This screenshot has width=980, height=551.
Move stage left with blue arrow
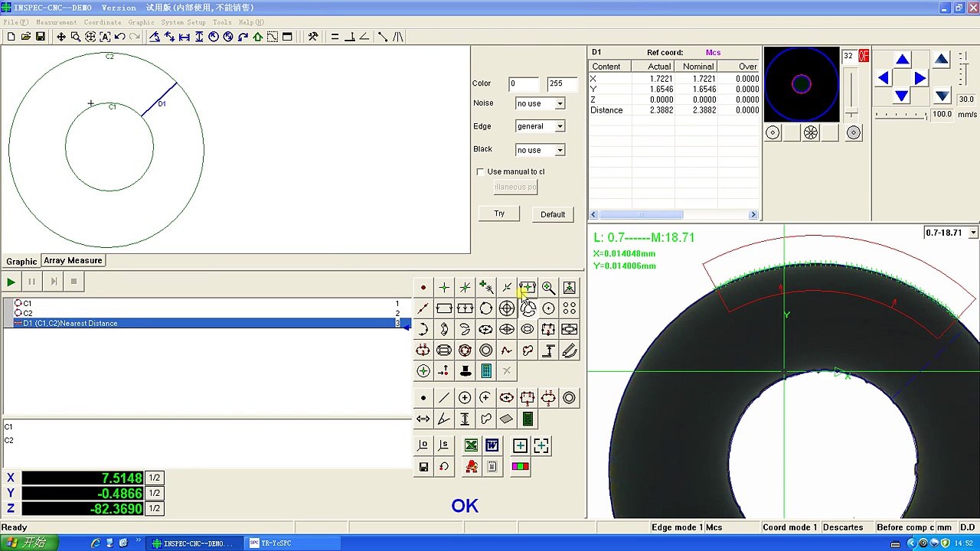[884, 78]
